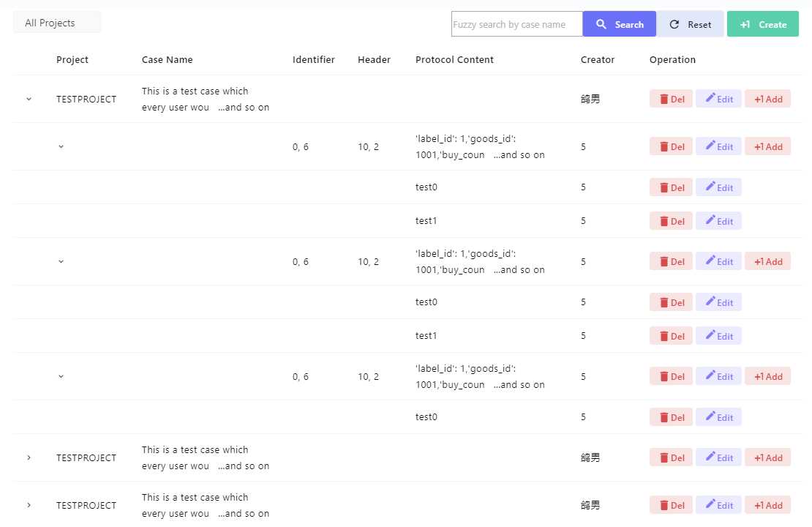
Task: Edit test1 under the first protocol group
Action: tap(719, 221)
